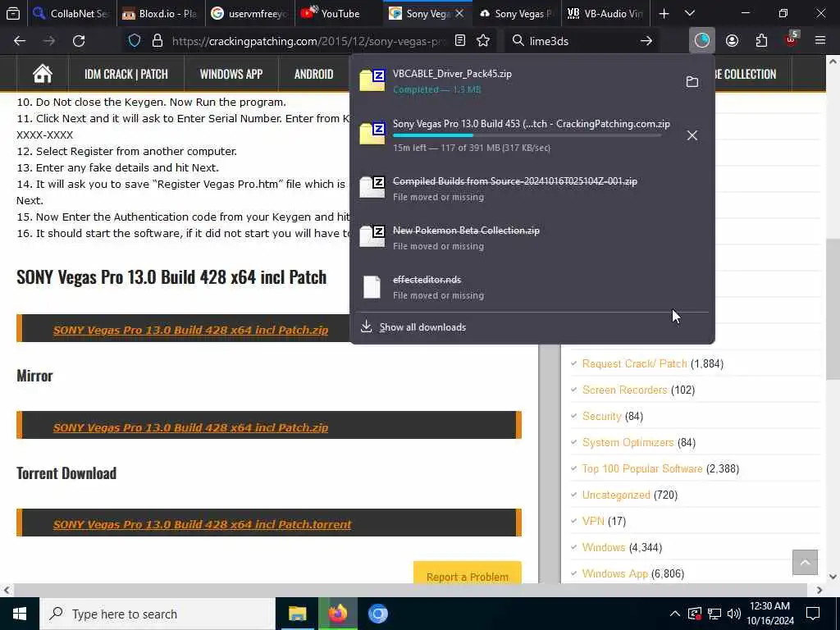This screenshot has height=630, width=840.
Task: Open the volume speaker tray icon
Action: (734, 614)
